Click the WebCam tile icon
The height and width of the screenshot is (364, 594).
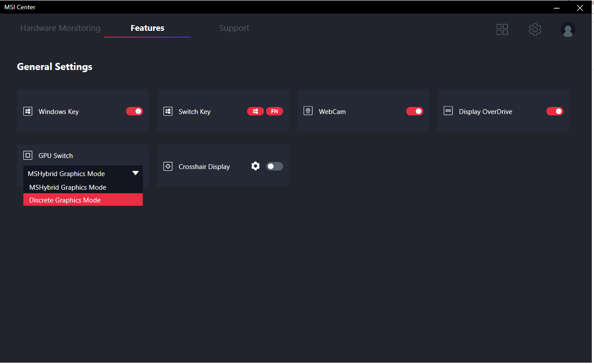click(x=308, y=111)
